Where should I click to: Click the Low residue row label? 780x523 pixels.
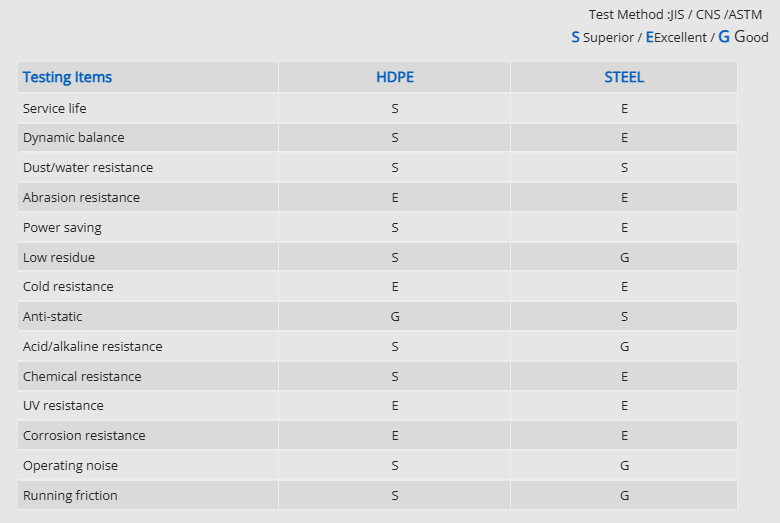coord(59,258)
